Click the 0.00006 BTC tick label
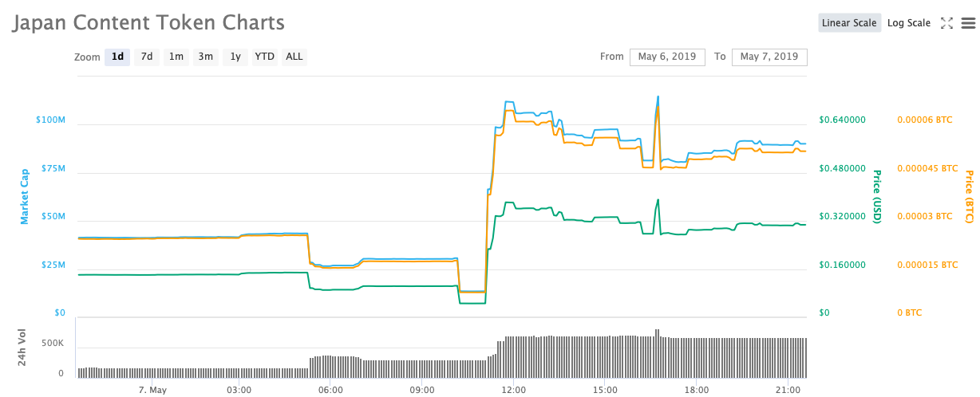The height and width of the screenshot is (397, 980). pyautogui.click(x=925, y=120)
